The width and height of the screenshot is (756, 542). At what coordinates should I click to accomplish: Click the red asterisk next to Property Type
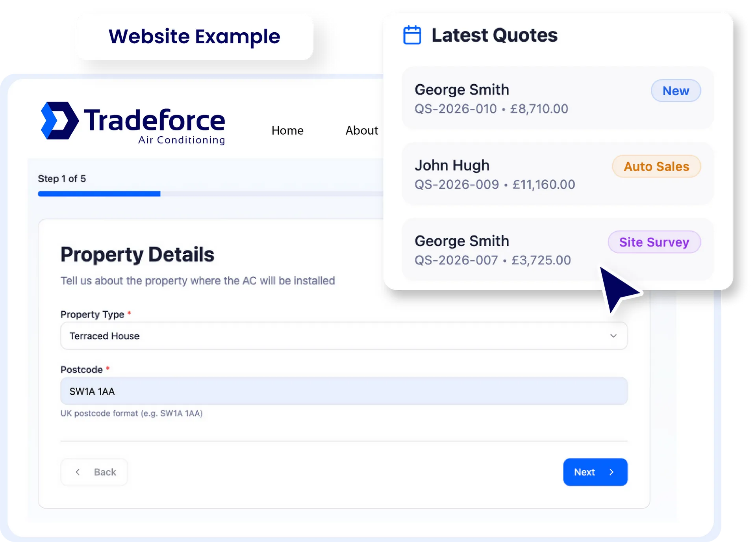pyautogui.click(x=129, y=313)
